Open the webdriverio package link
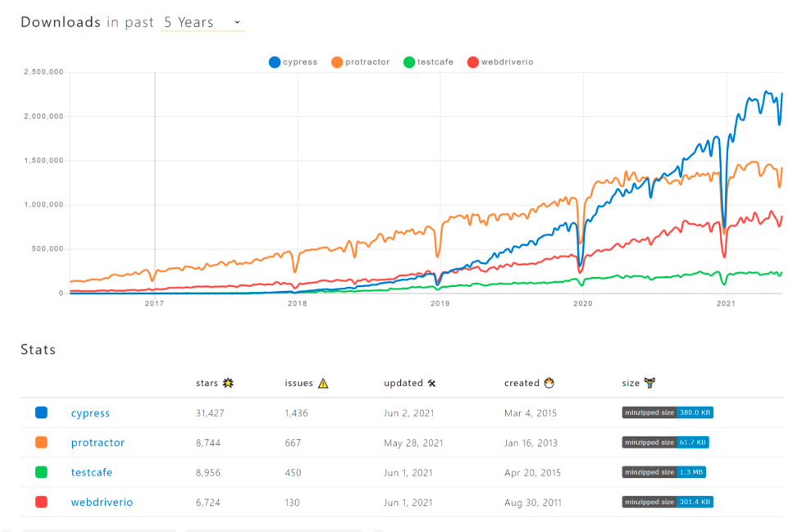The image size is (802, 532). point(102,502)
